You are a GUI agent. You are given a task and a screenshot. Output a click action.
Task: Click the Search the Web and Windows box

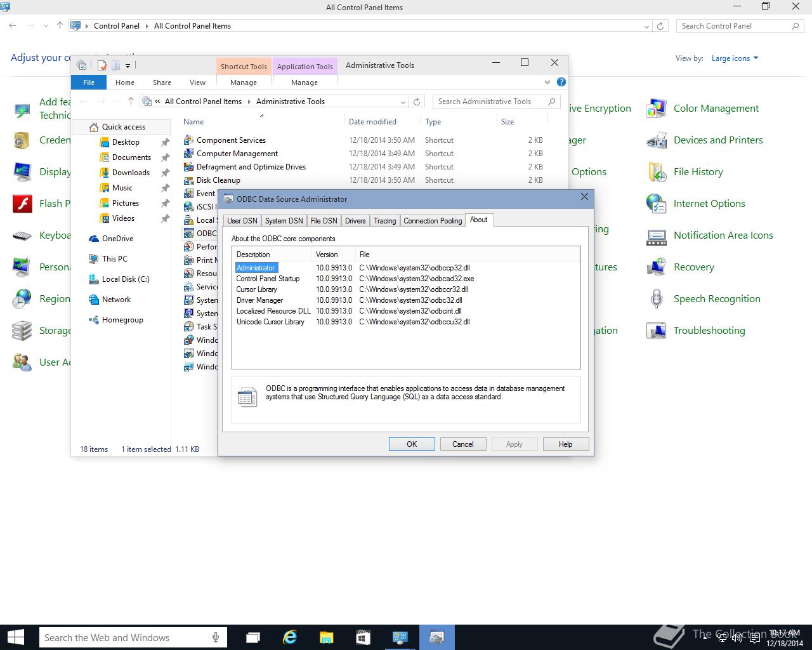pos(133,637)
